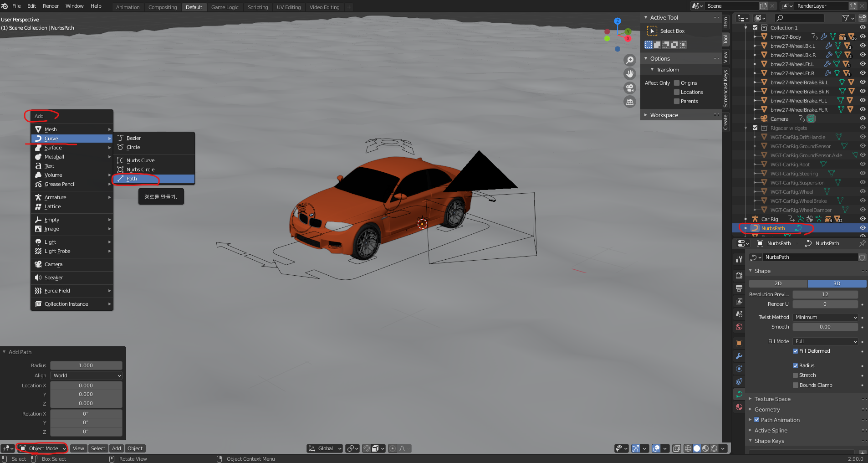
Task: Switch perspective/orthographic with the grid gizmo
Action: click(630, 102)
